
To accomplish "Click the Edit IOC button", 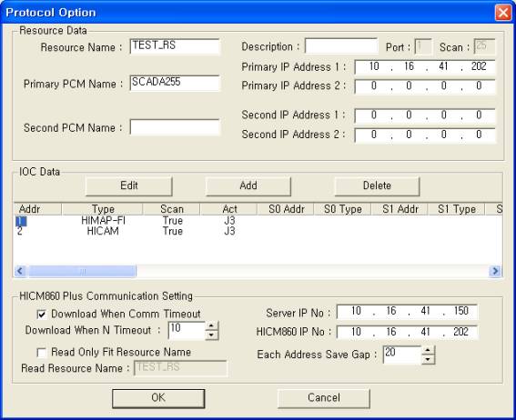I will [x=128, y=186].
